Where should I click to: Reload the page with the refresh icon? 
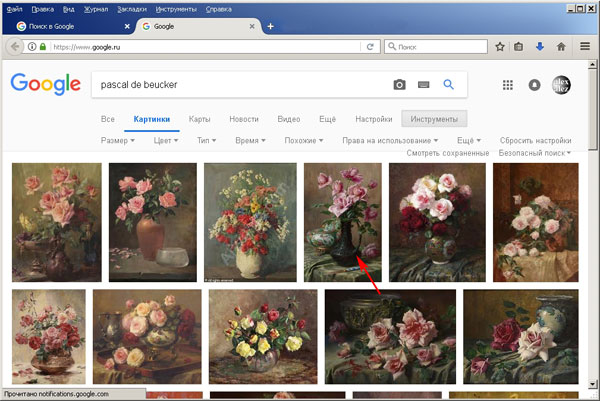370,47
